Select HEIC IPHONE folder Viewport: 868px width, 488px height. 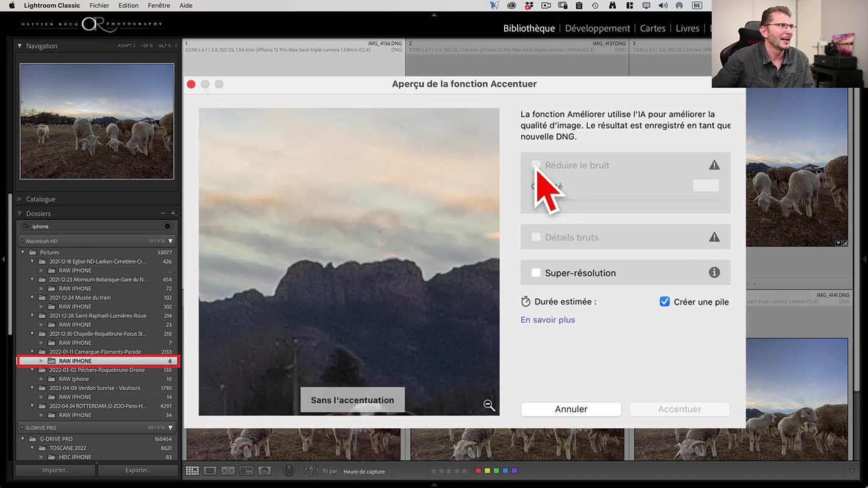(x=75, y=457)
